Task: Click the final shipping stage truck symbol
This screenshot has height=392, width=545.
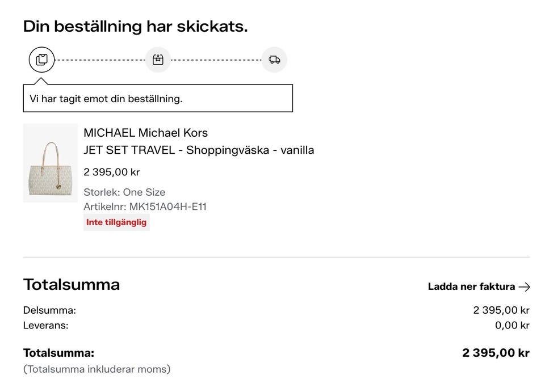Action: click(x=274, y=59)
